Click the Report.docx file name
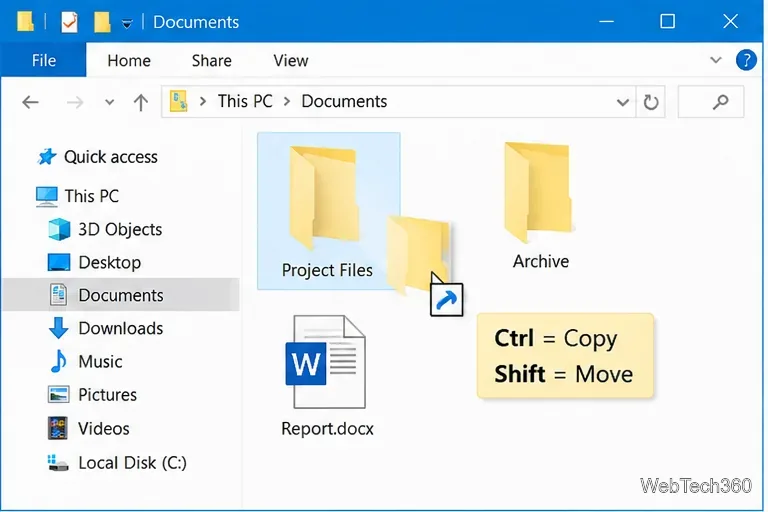Image resolution: width=768 pixels, height=512 pixels. coord(327,429)
